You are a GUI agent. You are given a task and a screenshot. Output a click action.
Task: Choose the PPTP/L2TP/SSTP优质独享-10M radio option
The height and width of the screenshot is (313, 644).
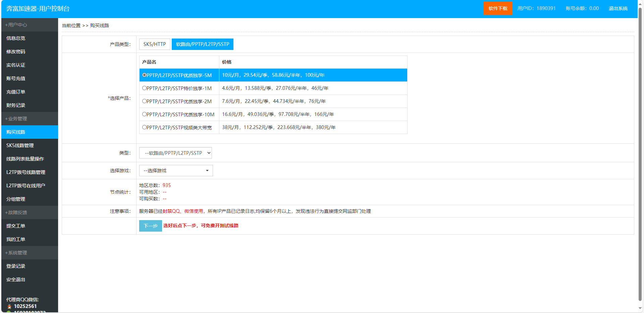point(144,114)
